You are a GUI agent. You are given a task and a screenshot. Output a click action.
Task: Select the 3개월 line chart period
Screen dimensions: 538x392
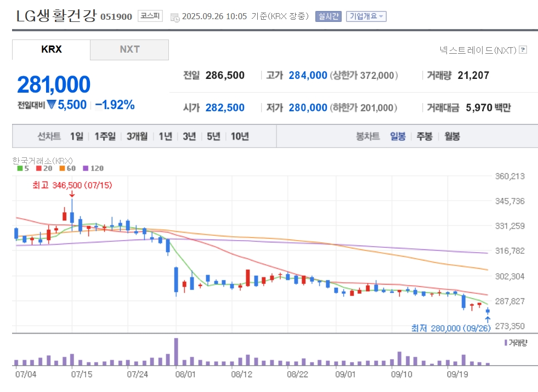click(x=137, y=137)
